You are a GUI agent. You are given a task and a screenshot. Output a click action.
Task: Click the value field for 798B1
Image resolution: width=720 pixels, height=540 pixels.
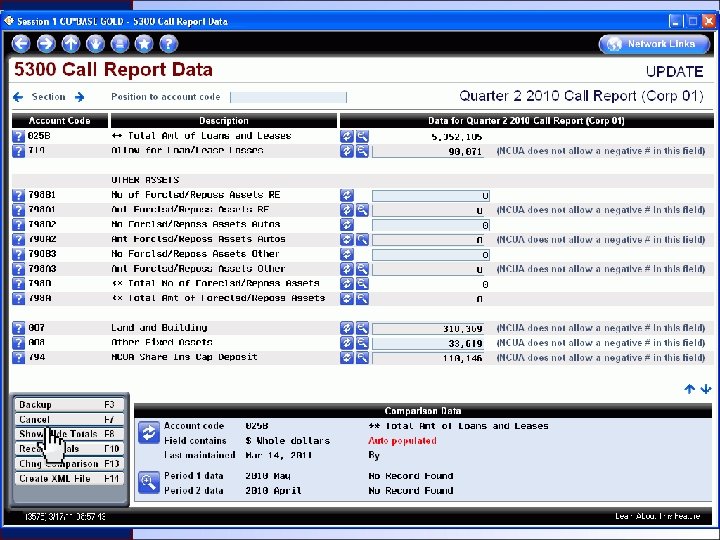431,196
